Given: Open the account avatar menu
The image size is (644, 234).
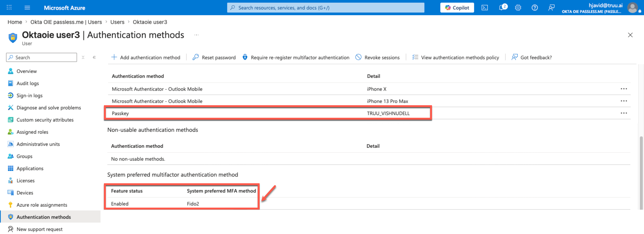Looking at the screenshot, I should click(x=632, y=8).
